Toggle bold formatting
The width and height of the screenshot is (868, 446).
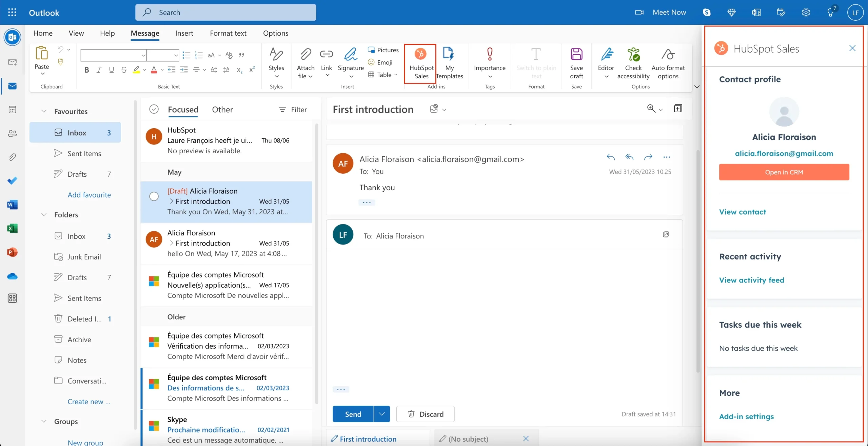point(86,70)
